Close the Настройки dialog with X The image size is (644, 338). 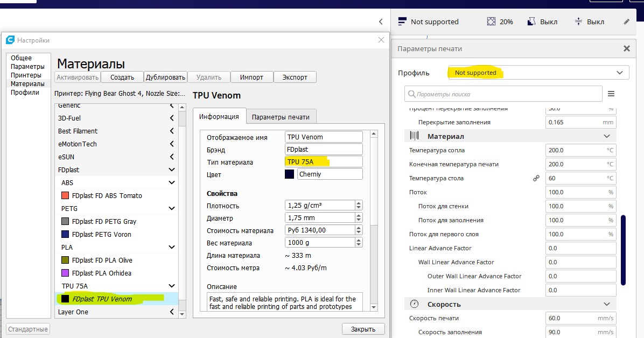[381, 40]
